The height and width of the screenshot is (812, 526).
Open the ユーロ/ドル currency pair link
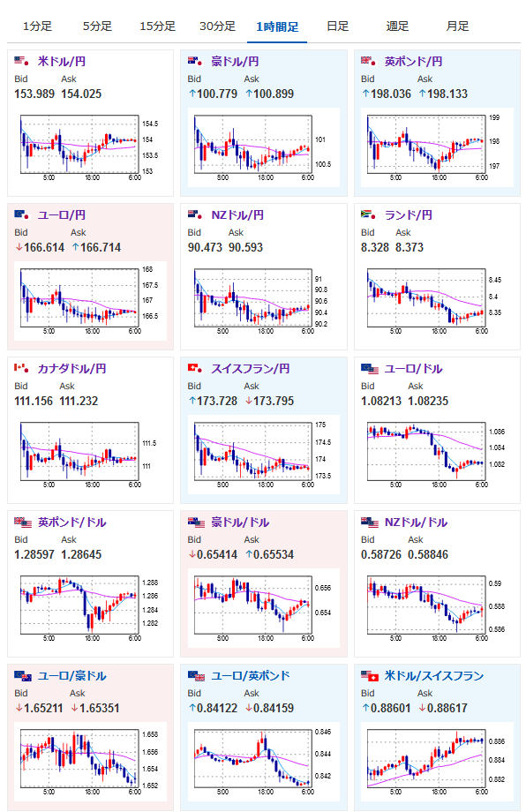coord(413,369)
